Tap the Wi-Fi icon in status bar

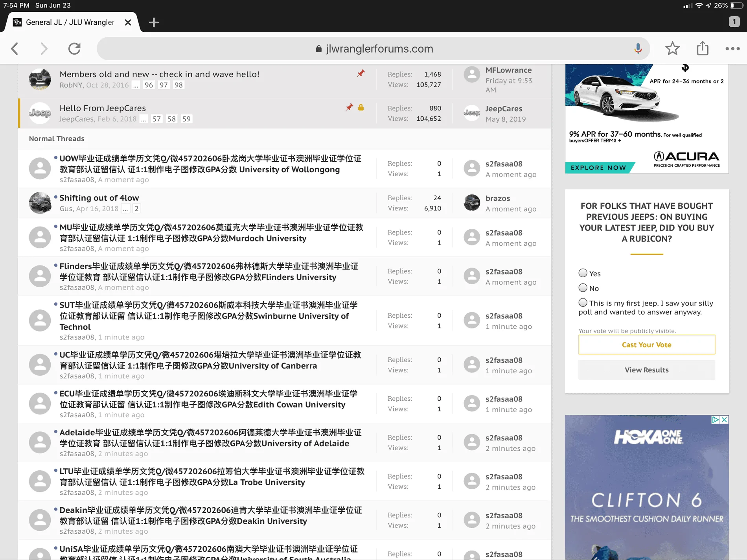coord(699,6)
